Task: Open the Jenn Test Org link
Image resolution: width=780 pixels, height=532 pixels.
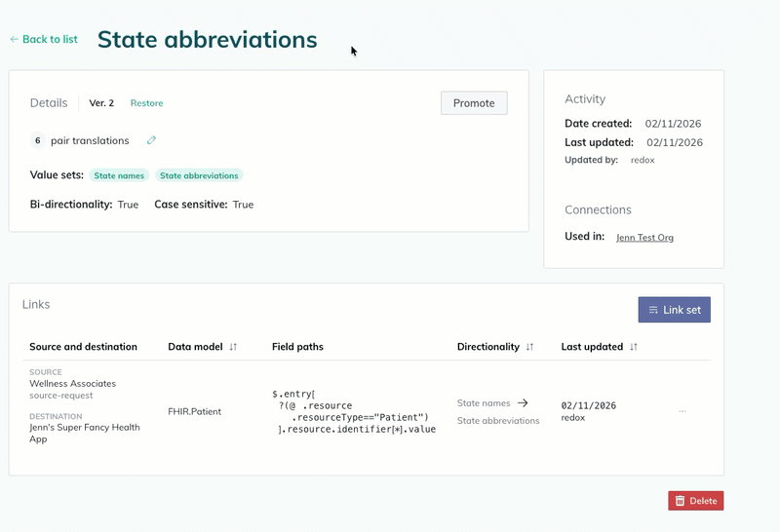Action: point(644,237)
